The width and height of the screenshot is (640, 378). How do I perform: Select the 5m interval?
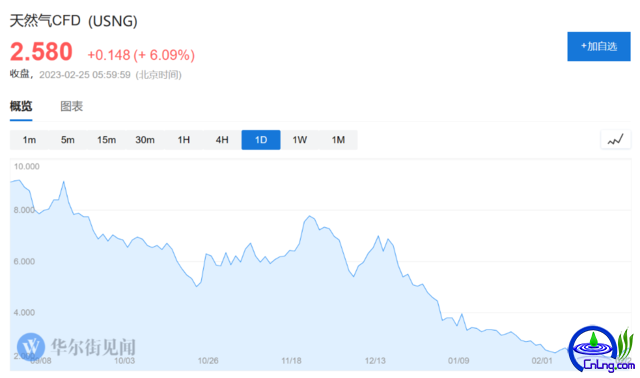pos(68,140)
